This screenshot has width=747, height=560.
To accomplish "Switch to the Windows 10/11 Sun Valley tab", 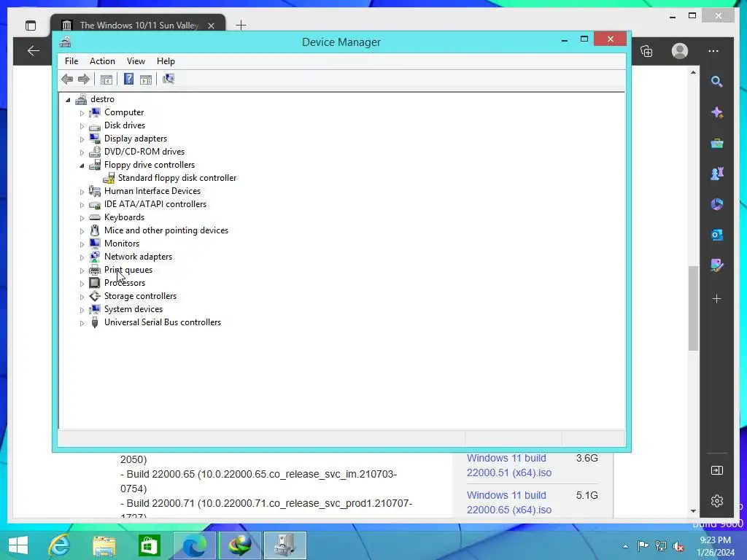I will click(x=138, y=25).
